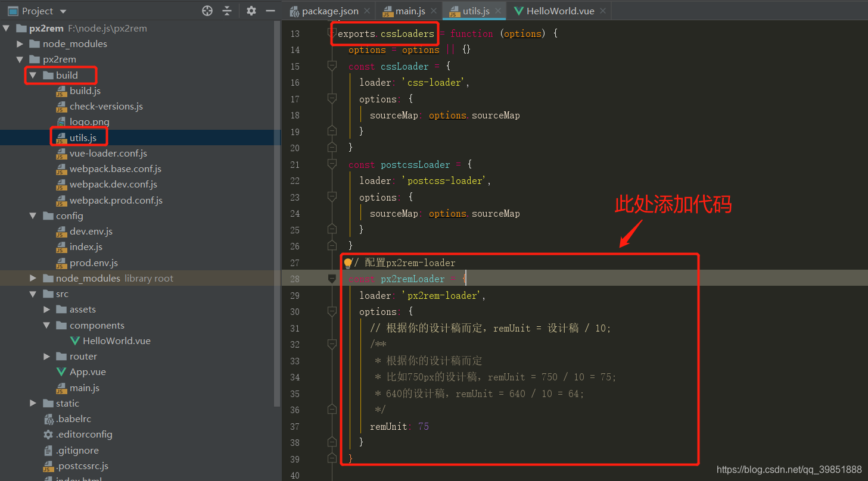
Task: Click the fold end marker at line 38
Action: coord(332,442)
